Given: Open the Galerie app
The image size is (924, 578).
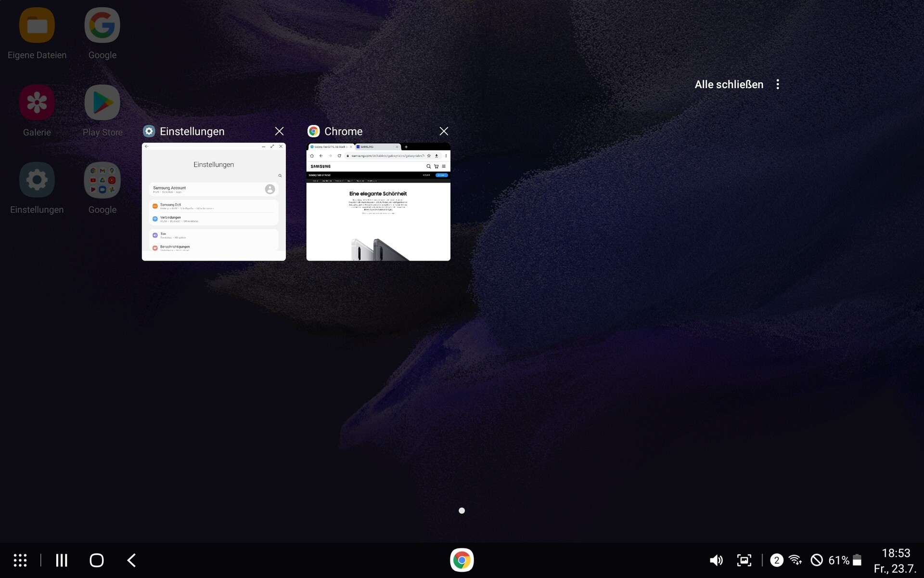Looking at the screenshot, I should point(37,103).
